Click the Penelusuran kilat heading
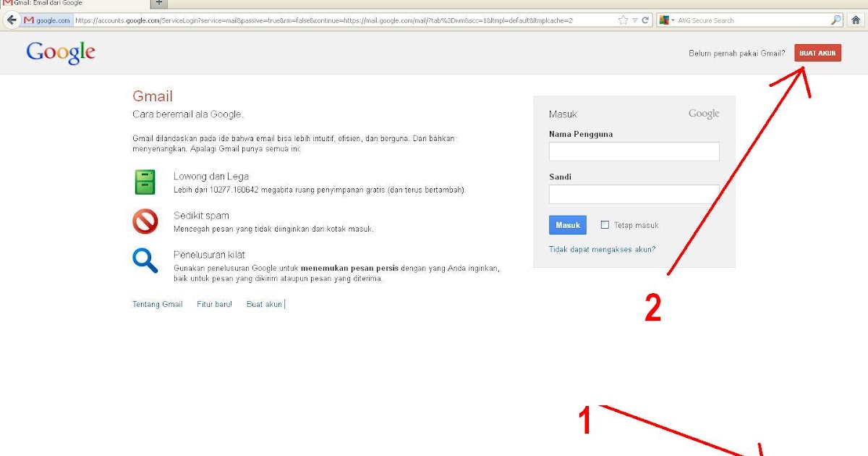 click(x=209, y=254)
